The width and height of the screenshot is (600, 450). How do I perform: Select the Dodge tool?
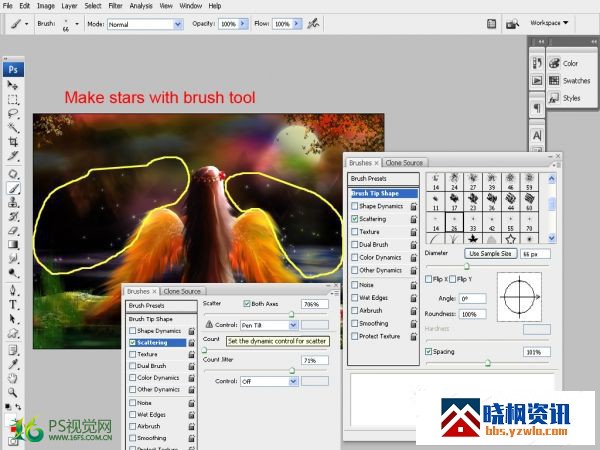coord(13,273)
